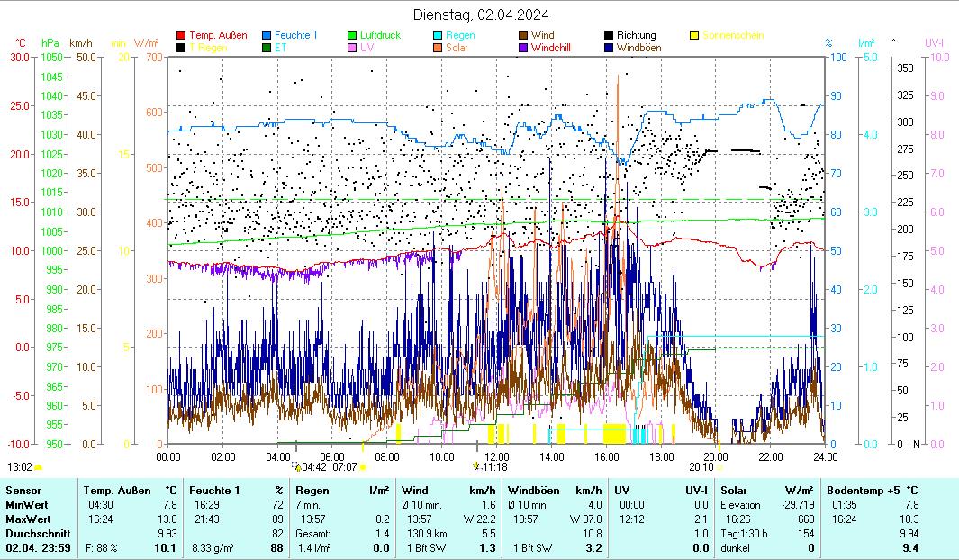Click the yellow Sonnenschein legend square
The image size is (959, 560).
695,35
